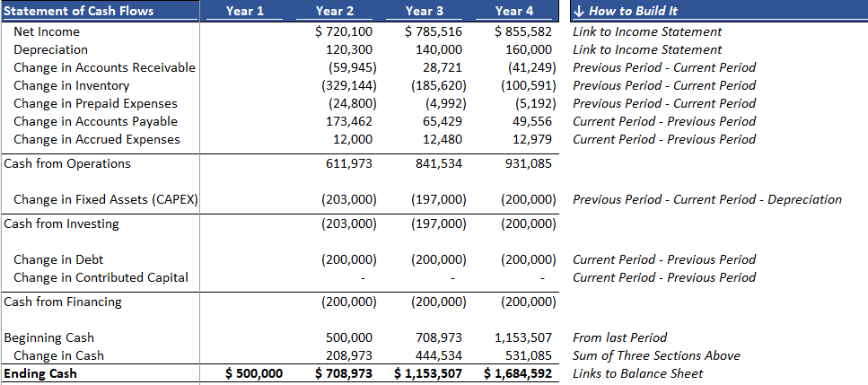Screen dimensions: 868x385
Task: Click Year 2 Net Income value $720,100
Action: (344, 31)
